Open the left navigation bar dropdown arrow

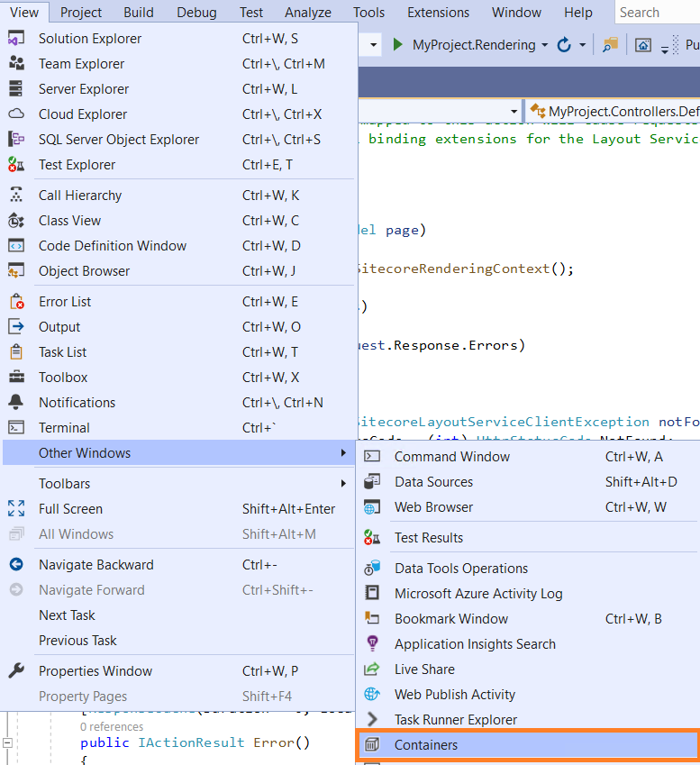click(514, 112)
